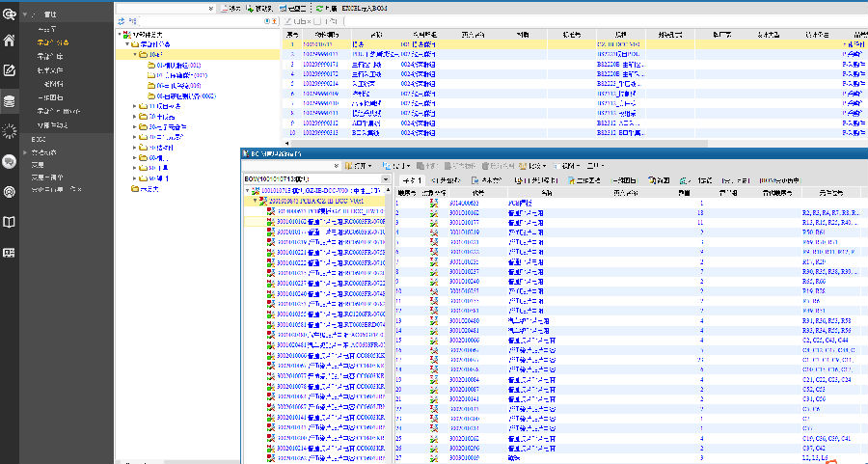Collapse the expanded 10 folder in tree

tap(134, 55)
